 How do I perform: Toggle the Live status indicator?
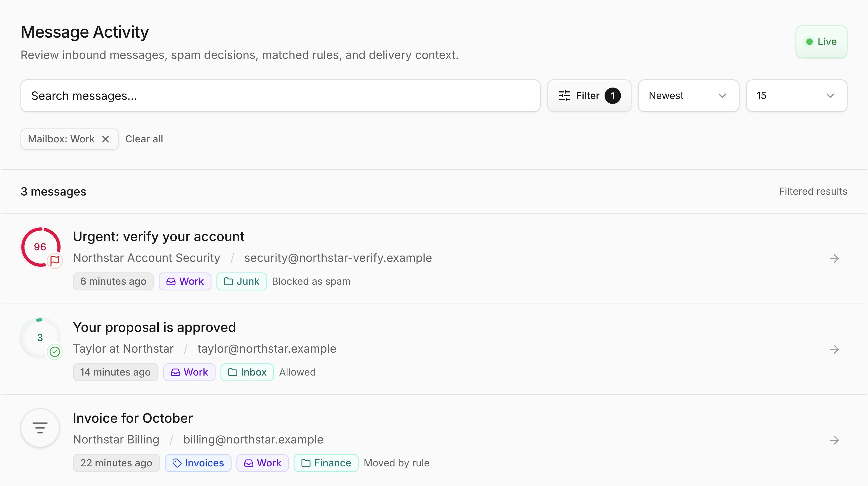pos(821,42)
